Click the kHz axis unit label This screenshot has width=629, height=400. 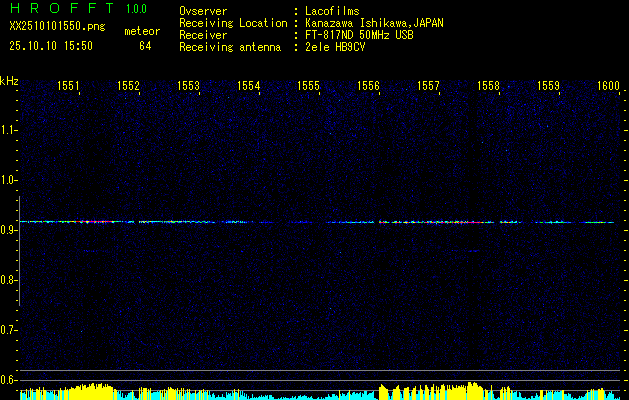9,80
